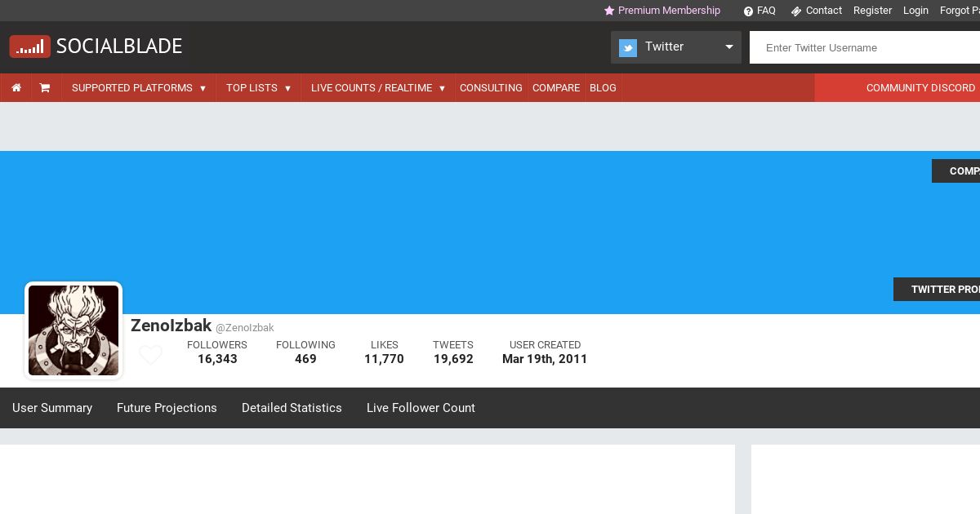This screenshot has height=514, width=980.
Task: Click the Twitter Profile button
Action: pos(937,290)
